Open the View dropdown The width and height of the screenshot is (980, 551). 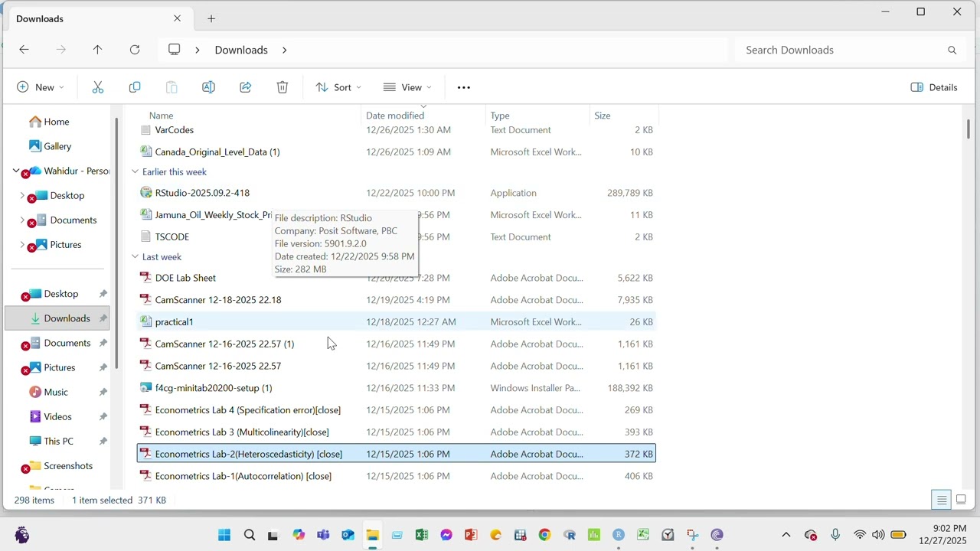tap(407, 87)
